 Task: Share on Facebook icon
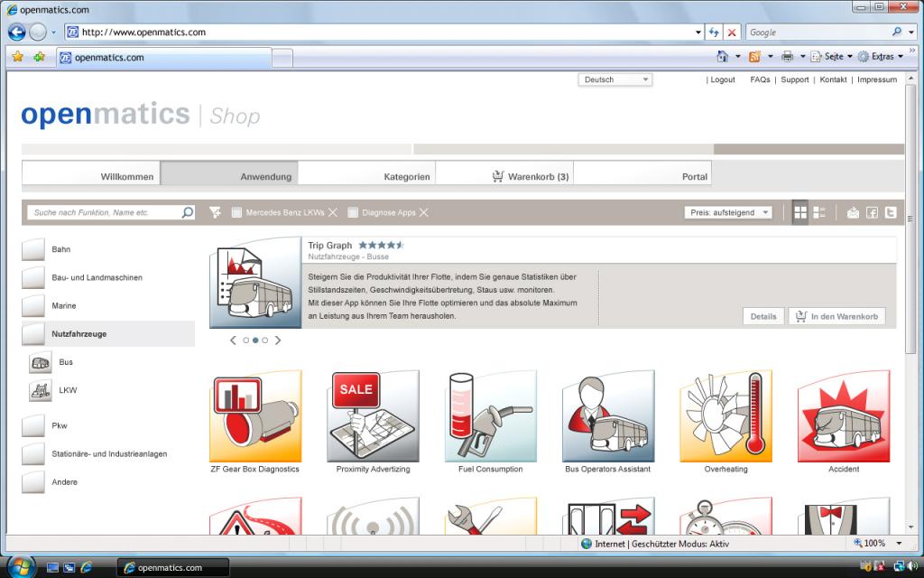click(x=872, y=213)
